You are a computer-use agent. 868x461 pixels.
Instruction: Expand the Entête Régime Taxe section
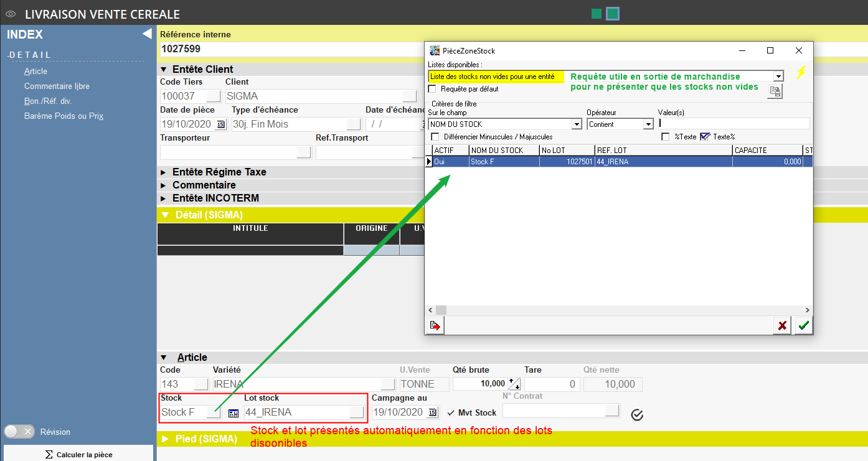164,172
